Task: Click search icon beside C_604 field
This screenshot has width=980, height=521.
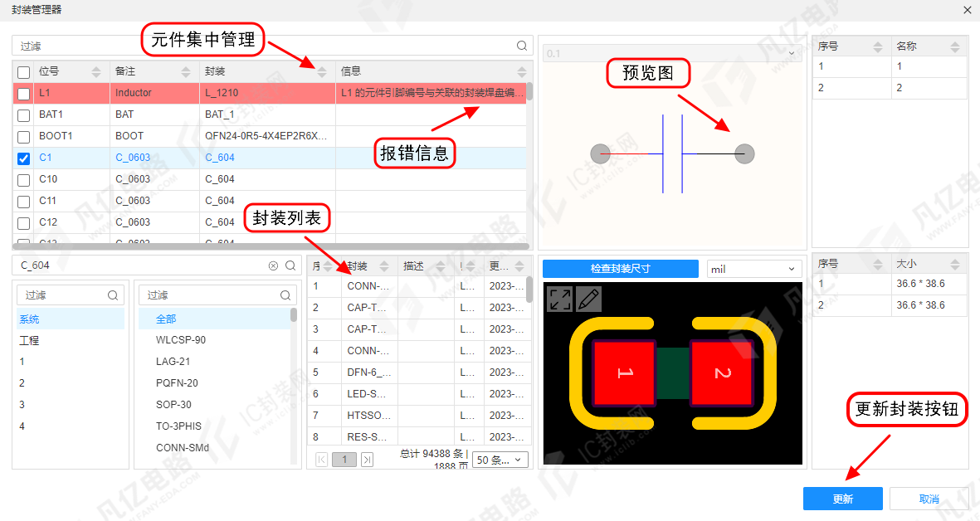Action: point(290,265)
